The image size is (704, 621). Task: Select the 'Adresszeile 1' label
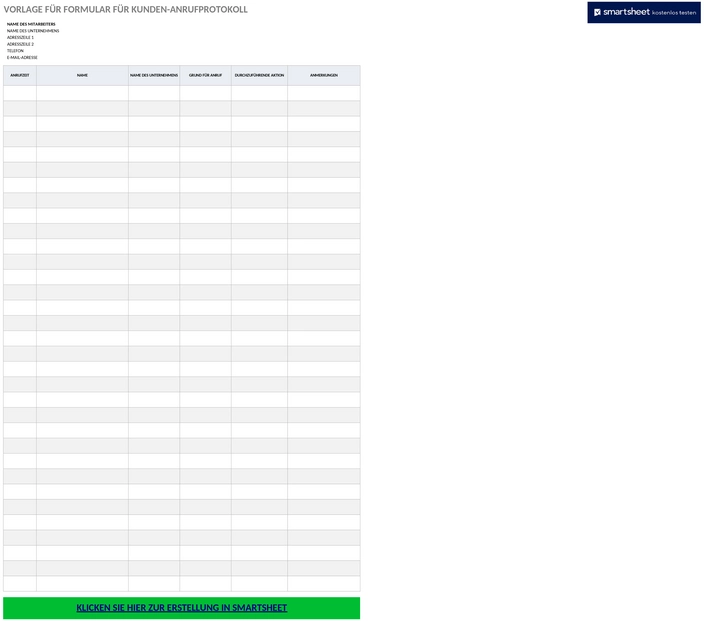pyautogui.click(x=20, y=38)
